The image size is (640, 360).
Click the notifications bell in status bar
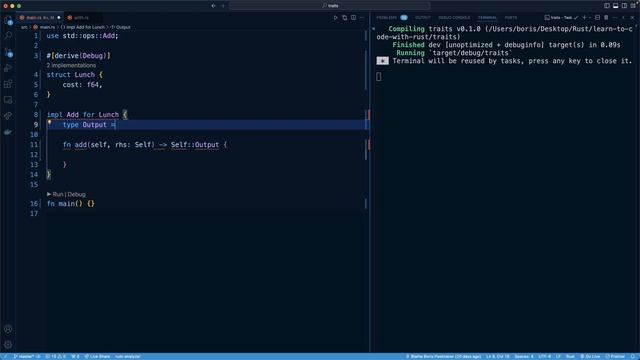(x=633, y=356)
